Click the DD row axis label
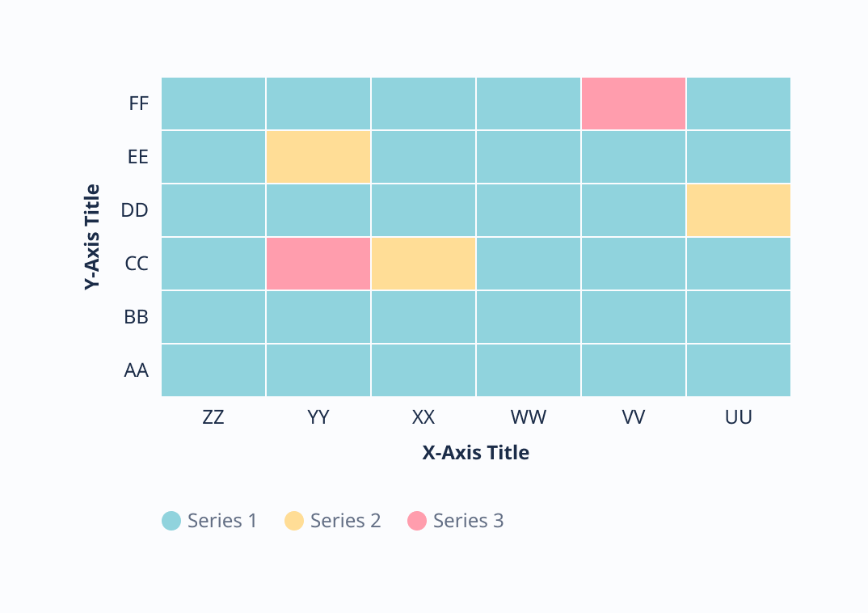 tap(134, 211)
